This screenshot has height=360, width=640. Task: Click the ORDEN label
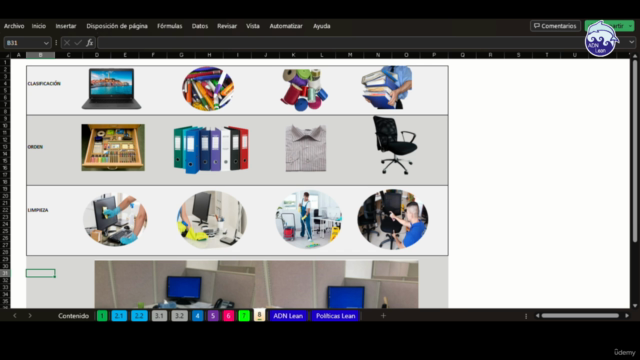point(35,147)
